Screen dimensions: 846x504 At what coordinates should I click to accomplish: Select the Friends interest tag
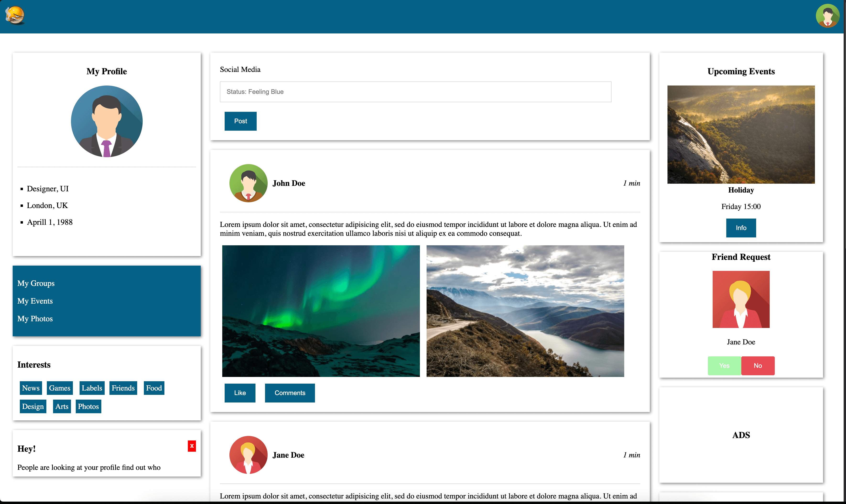123,388
